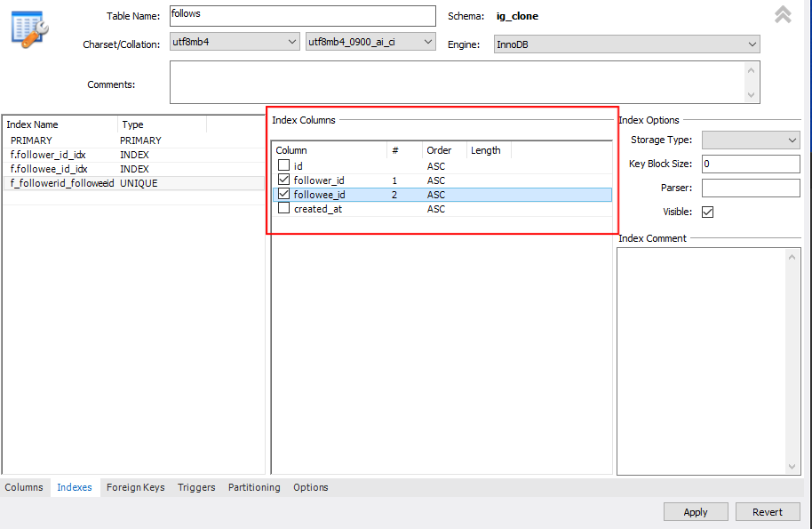Viewport: 812px width, 529px height.
Task: Click ASC order for the id row
Action: click(x=436, y=166)
